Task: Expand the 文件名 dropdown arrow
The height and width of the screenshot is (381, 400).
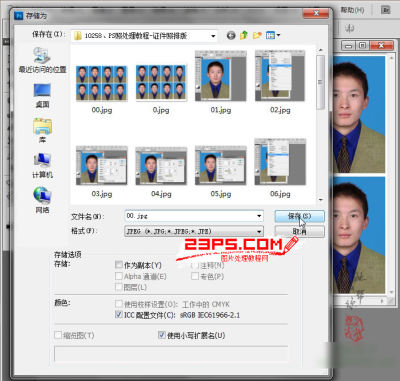Action: pos(259,216)
